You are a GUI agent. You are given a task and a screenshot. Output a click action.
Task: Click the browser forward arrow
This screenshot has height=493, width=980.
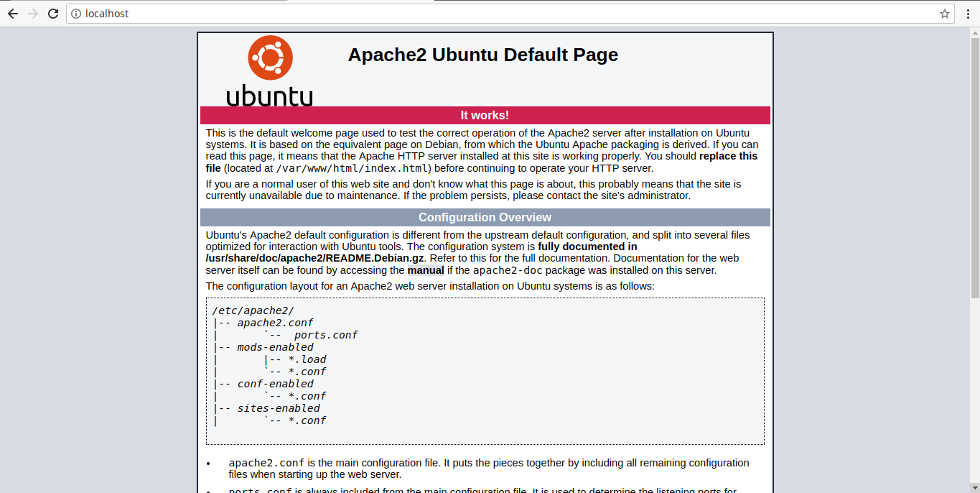point(32,14)
